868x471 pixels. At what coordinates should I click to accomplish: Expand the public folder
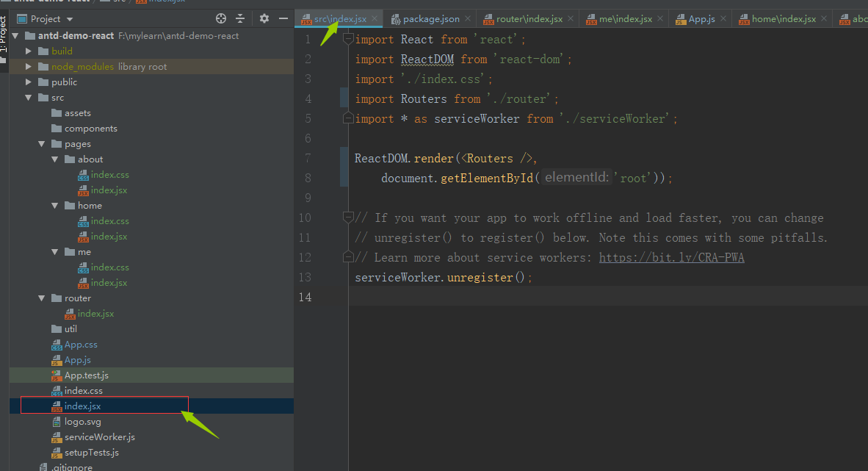pyautogui.click(x=28, y=82)
